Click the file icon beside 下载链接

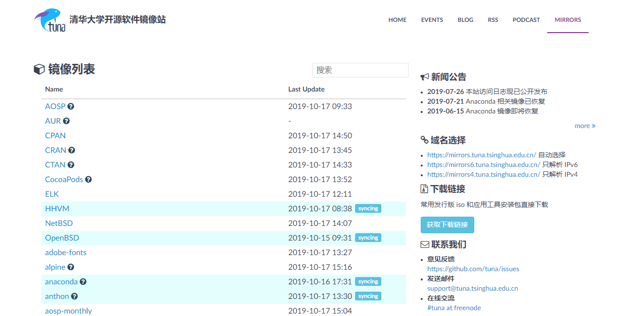coord(424,189)
